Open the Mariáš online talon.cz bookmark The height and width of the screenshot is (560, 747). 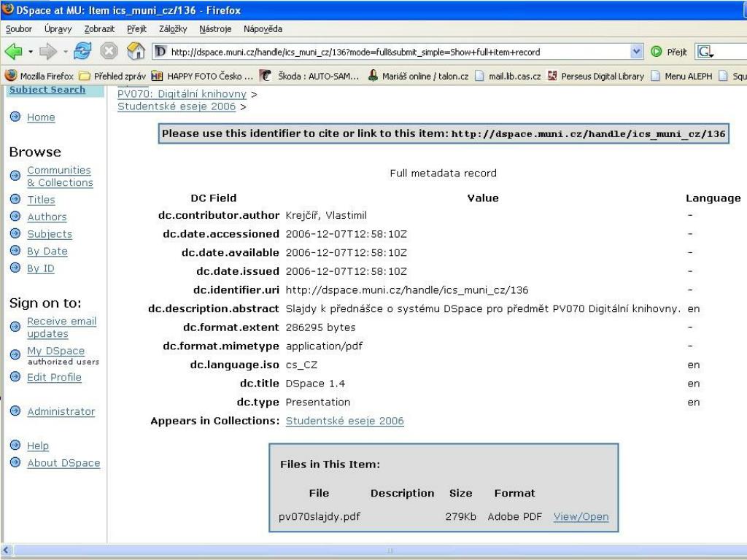(x=418, y=76)
